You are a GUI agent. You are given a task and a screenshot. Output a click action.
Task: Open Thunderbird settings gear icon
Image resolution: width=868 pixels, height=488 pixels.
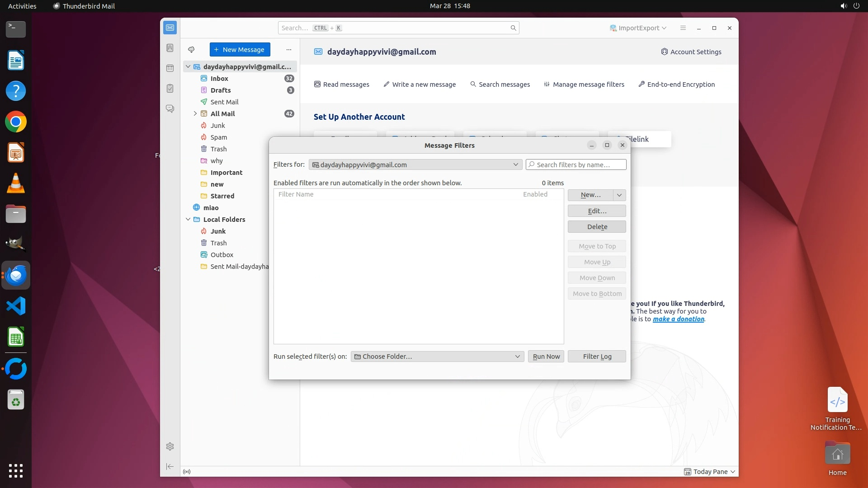(x=170, y=446)
